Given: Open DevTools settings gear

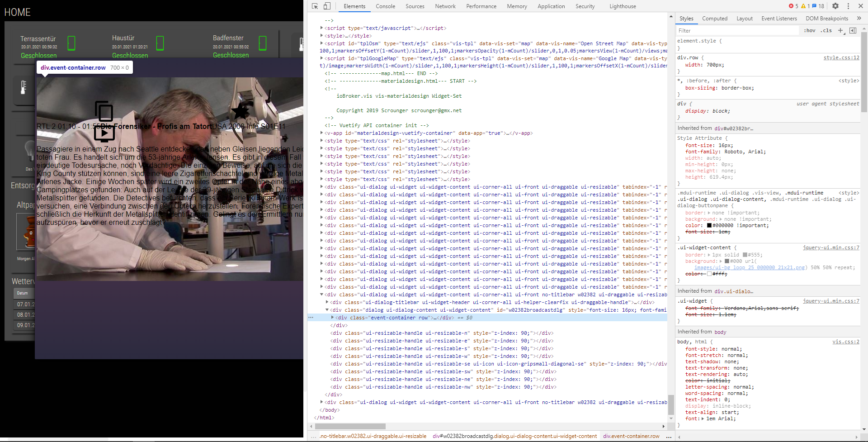Looking at the screenshot, I should coord(835,6).
